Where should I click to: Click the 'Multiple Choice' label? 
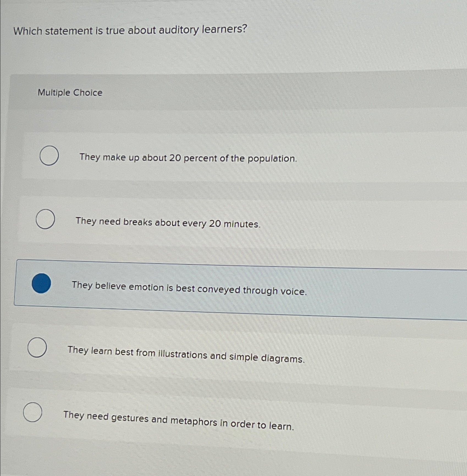70,93
